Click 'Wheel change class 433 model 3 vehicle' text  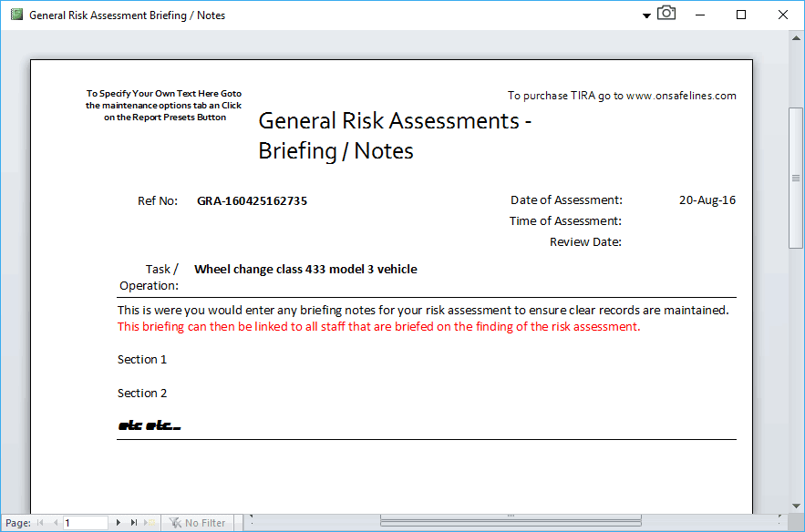[305, 270]
